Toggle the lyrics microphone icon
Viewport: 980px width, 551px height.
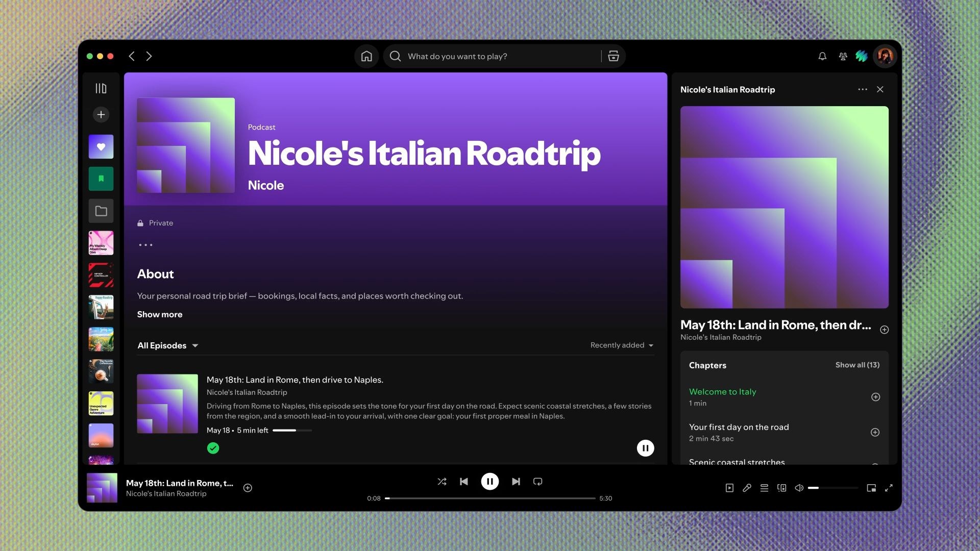(747, 488)
